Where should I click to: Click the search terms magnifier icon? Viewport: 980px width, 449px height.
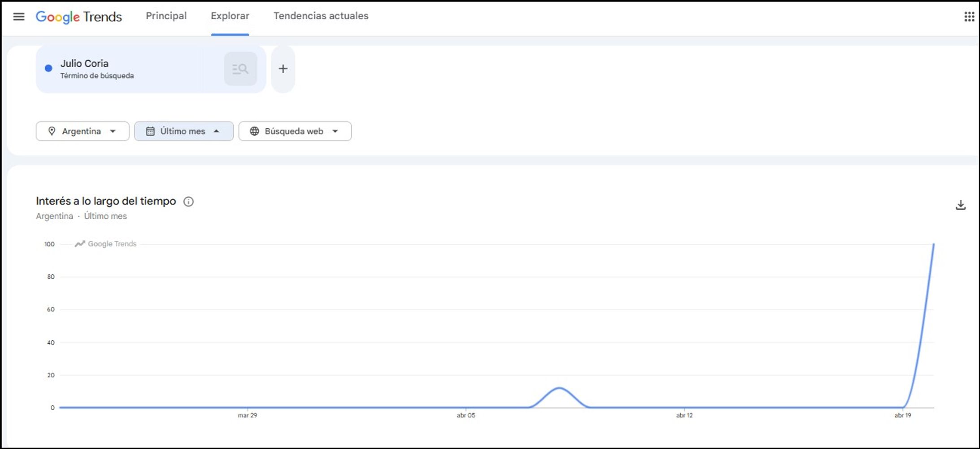pos(240,69)
